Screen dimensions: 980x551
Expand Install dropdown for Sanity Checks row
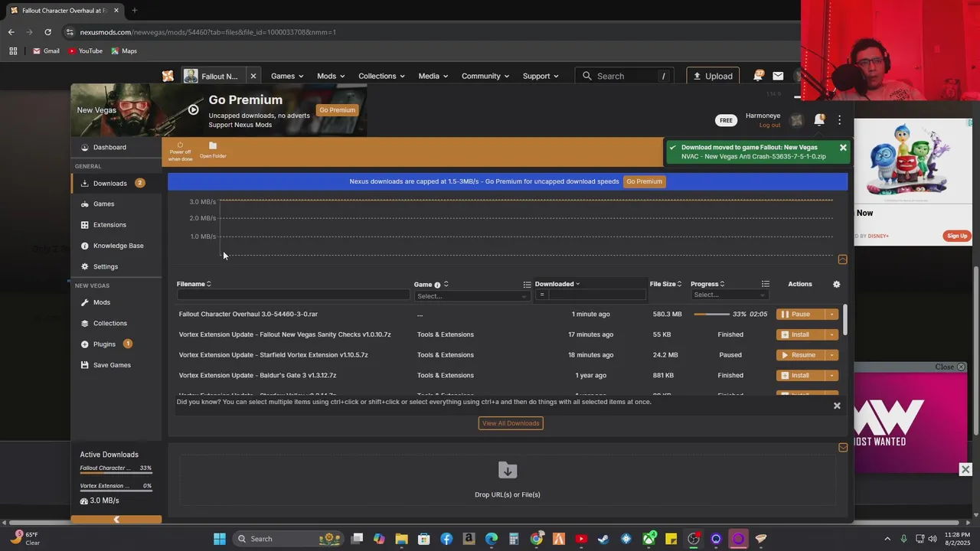coord(832,334)
